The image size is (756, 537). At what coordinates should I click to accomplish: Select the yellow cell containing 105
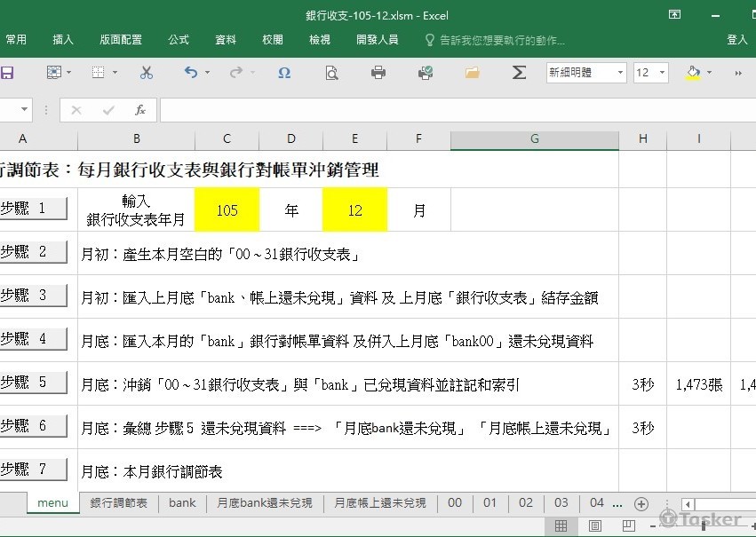[227, 209]
